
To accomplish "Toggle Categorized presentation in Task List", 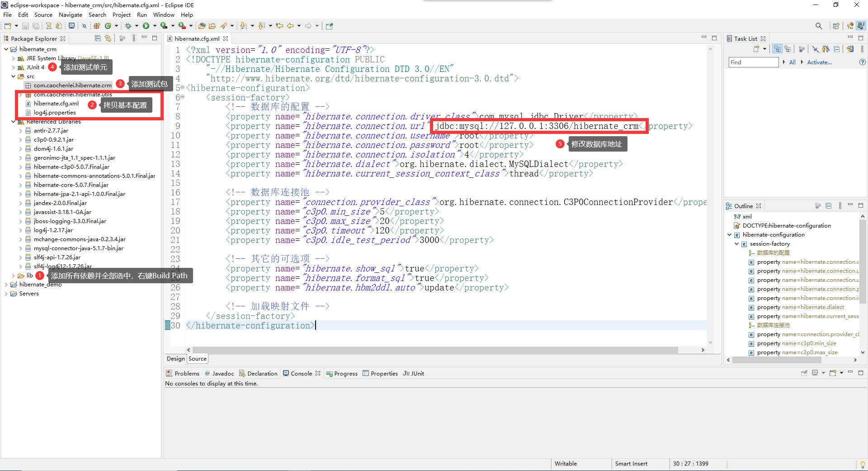I will (x=778, y=48).
